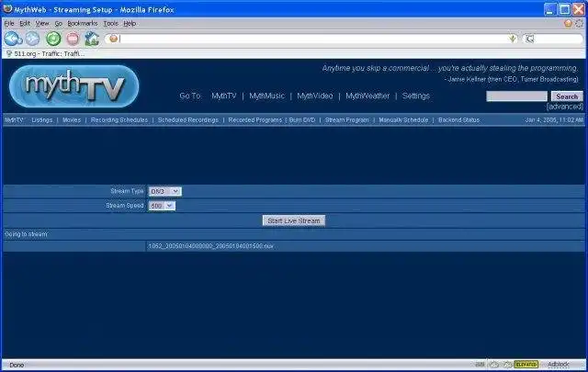The height and width of the screenshot is (372, 588).
Task: Click the Forward navigation arrow
Action: click(x=33, y=39)
